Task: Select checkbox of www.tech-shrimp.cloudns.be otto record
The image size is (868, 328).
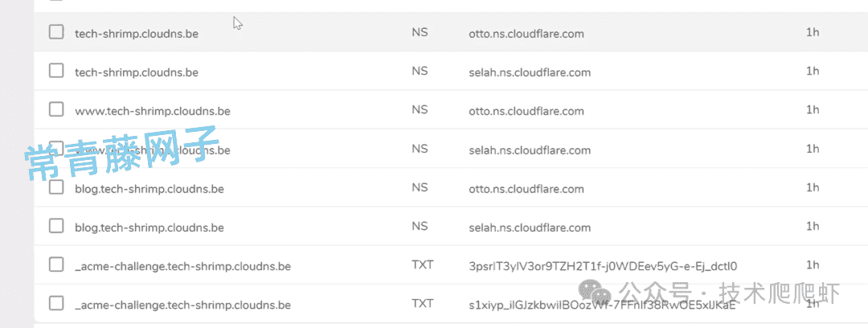Action: (56, 109)
